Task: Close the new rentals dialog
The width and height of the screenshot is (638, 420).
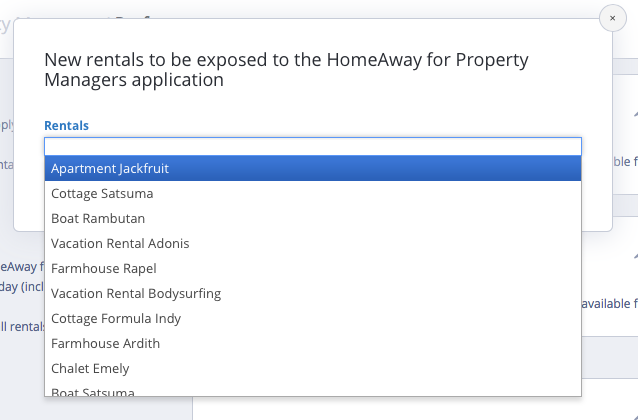Action: pyautogui.click(x=612, y=18)
